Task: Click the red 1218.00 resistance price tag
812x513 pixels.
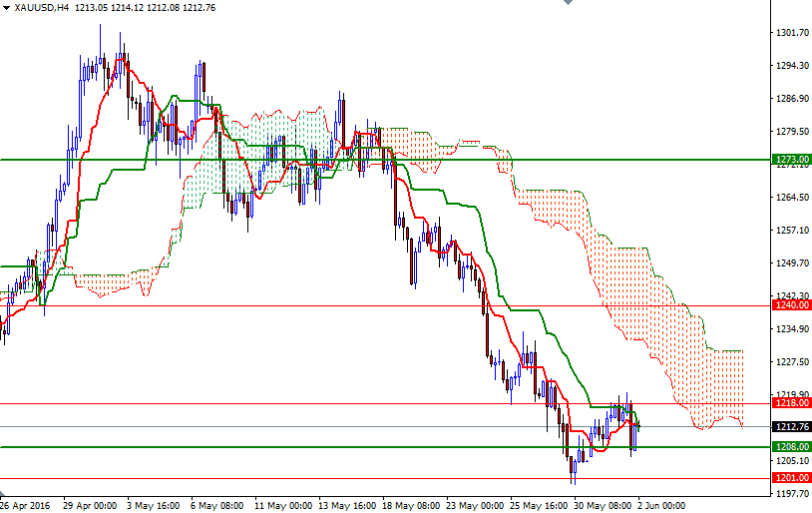Action: point(791,404)
